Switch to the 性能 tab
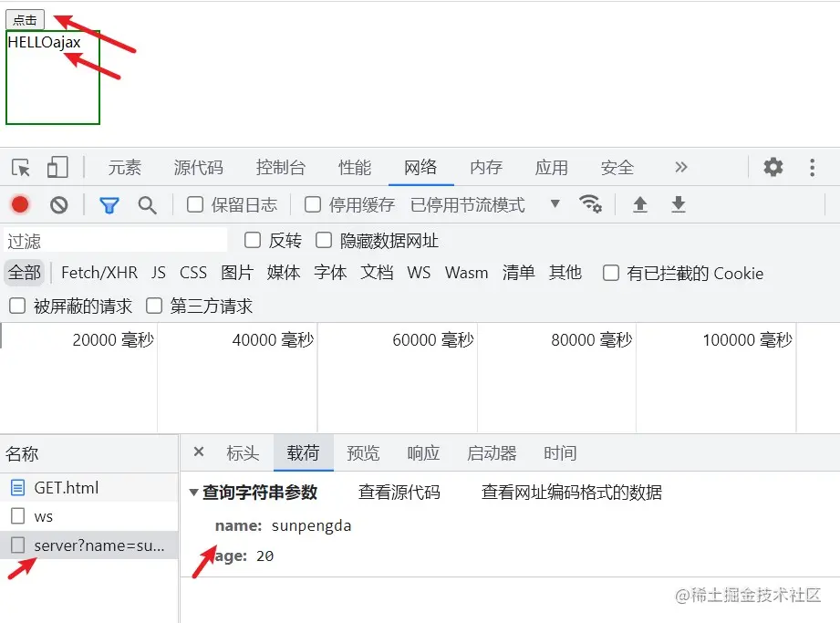The height and width of the screenshot is (623, 840). click(355, 168)
